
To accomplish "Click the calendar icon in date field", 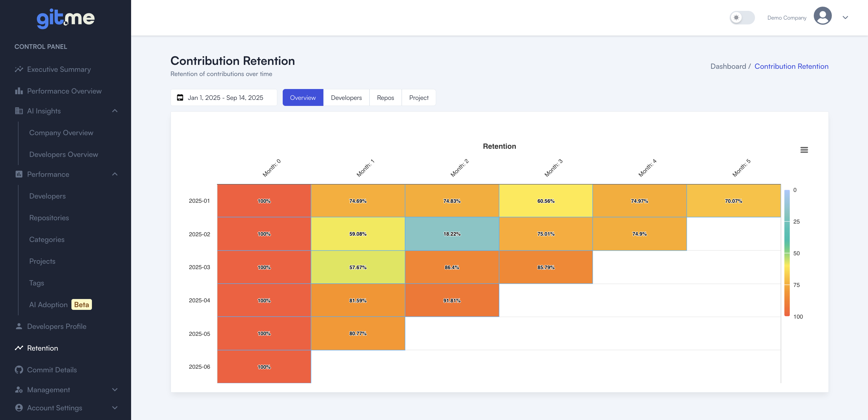I will 180,97.
